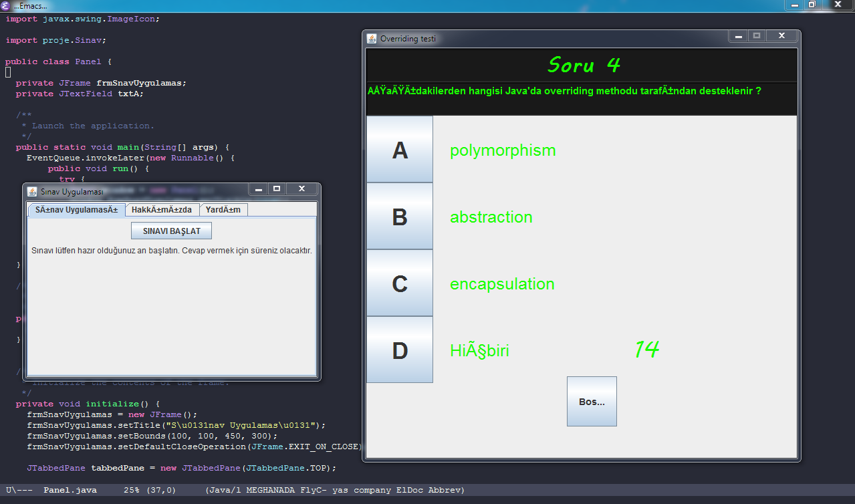Click the EventQueue.invokeLater code line

pos(130,158)
